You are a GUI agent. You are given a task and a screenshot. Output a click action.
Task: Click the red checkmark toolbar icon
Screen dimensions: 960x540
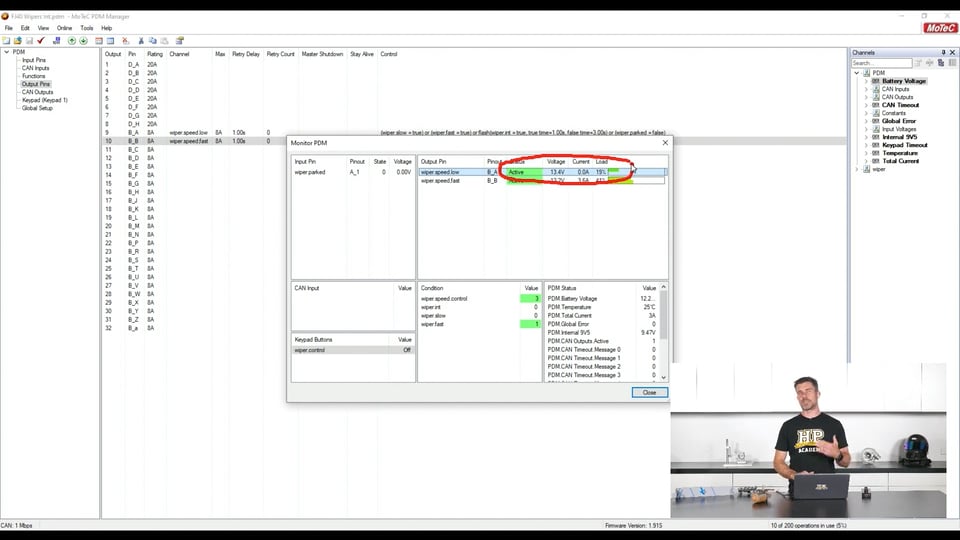coord(41,40)
